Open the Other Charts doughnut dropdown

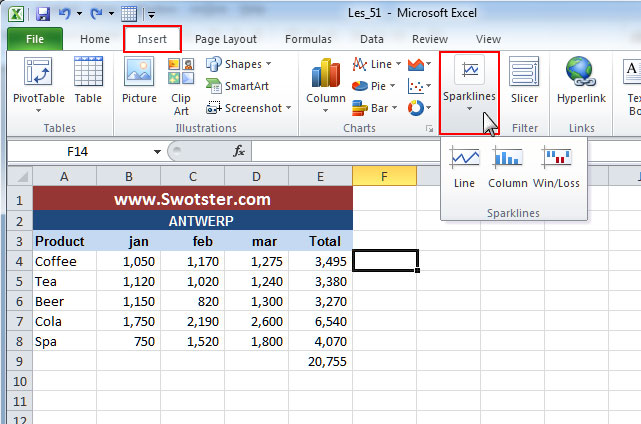tap(419, 108)
